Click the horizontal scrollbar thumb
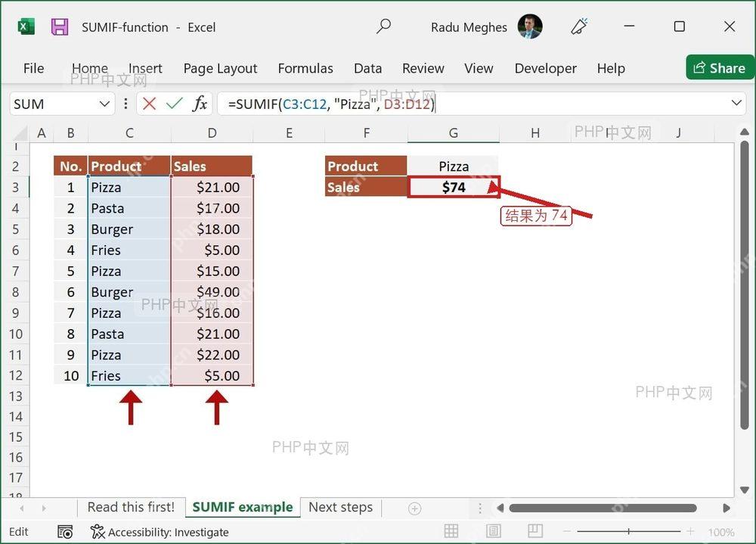This screenshot has width=756, height=544. [x=603, y=508]
